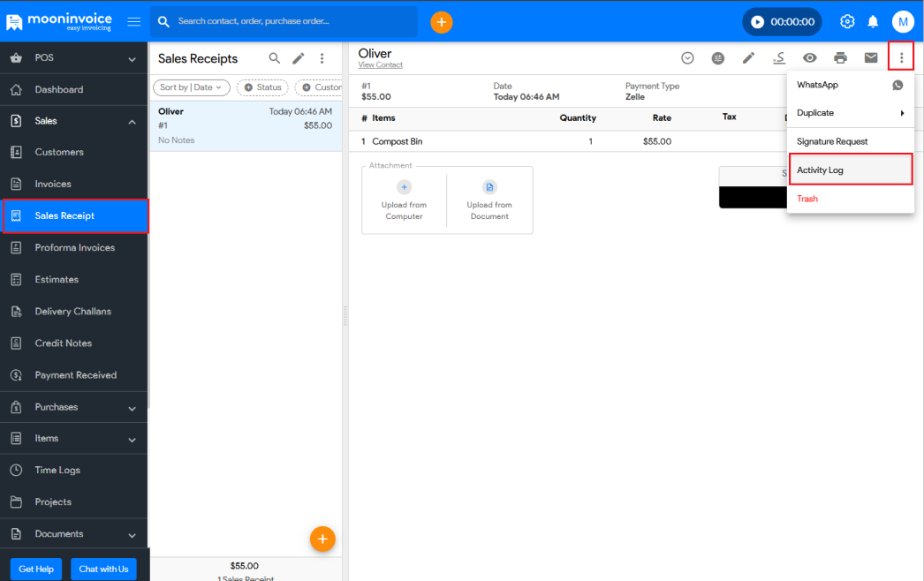Click the orange plus button in the header
924x581 pixels.
pyautogui.click(x=442, y=22)
